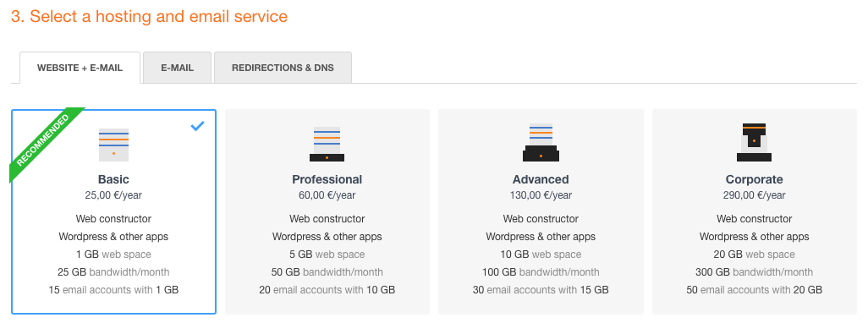868x334 pixels.
Task: Click the green Recommended ribbon badge
Action: coord(47,141)
